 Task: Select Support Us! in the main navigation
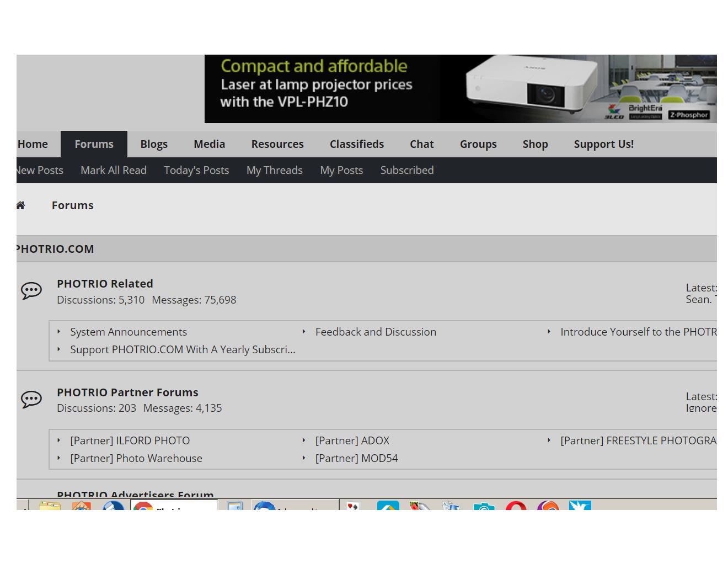pyautogui.click(x=603, y=144)
